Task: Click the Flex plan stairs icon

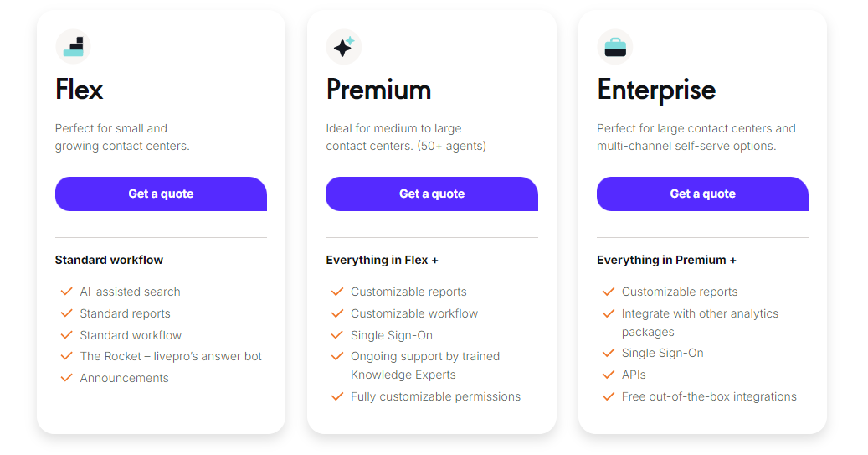Action: pyautogui.click(x=73, y=47)
